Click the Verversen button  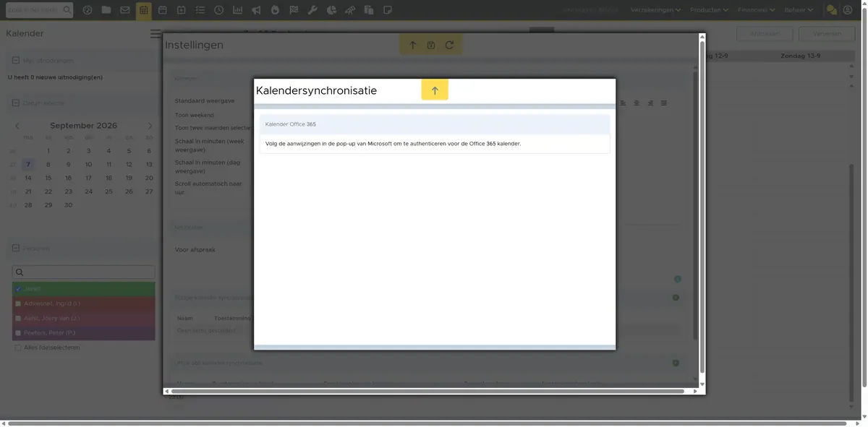pyautogui.click(x=827, y=34)
